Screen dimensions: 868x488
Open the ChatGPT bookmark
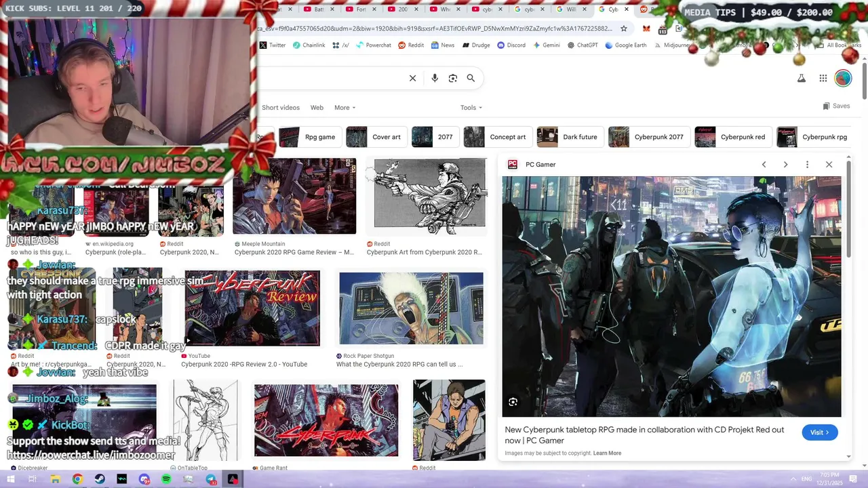[583, 45]
